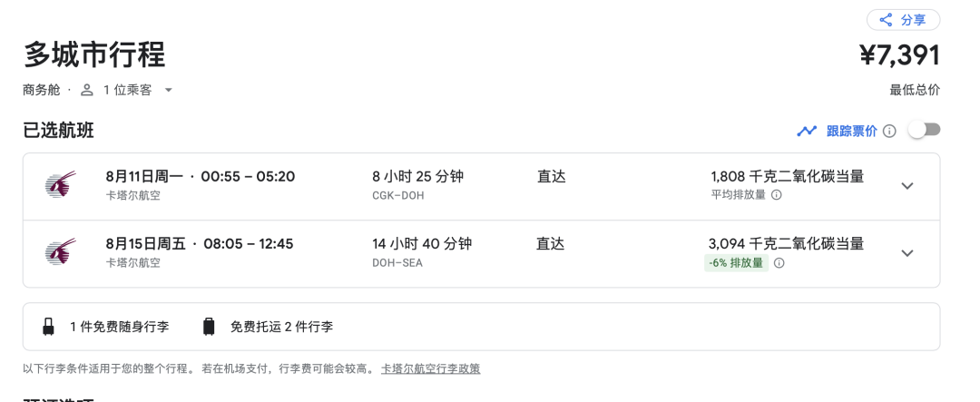Open the 卡塔尔航空行李政策 baggage policy link
The image size is (980, 402).
431,368
